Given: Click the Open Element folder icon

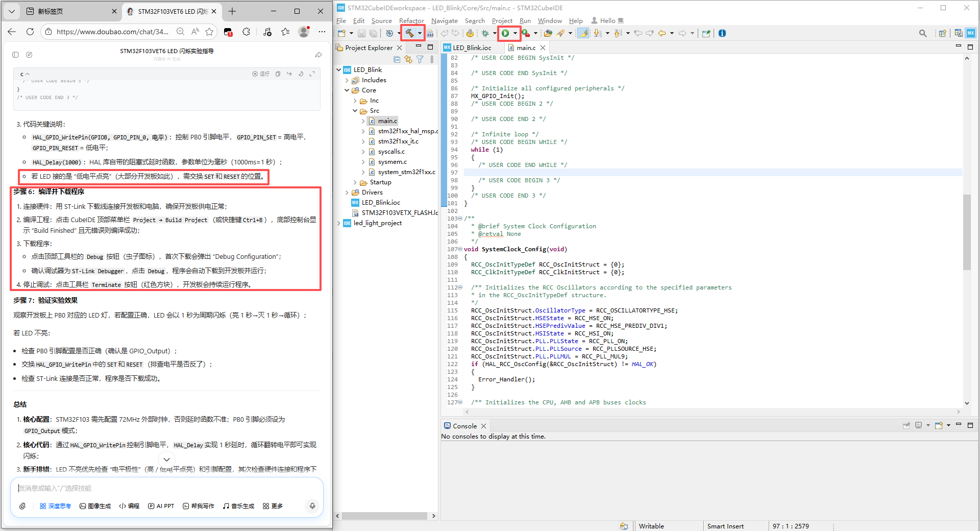Looking at the screenshot, I should [548, 33].
